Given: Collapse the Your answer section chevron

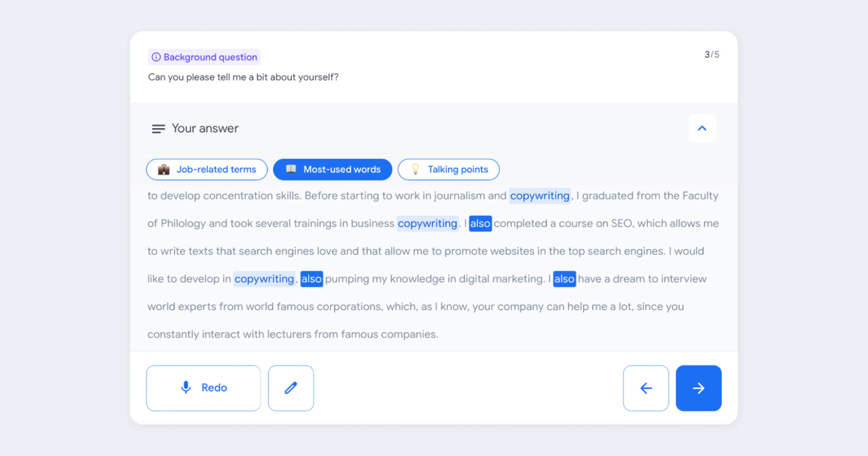Looking at the screenshot, I should point(702,128).
